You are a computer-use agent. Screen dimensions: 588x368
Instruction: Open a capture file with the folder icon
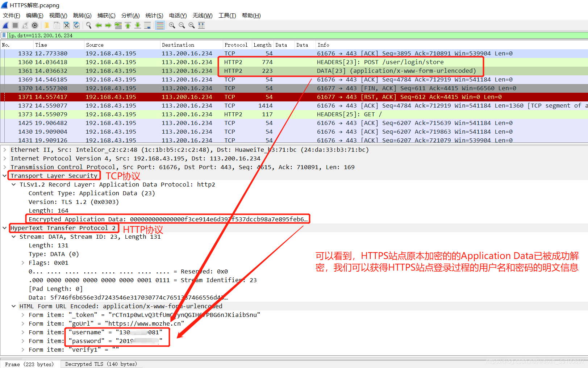47,25
